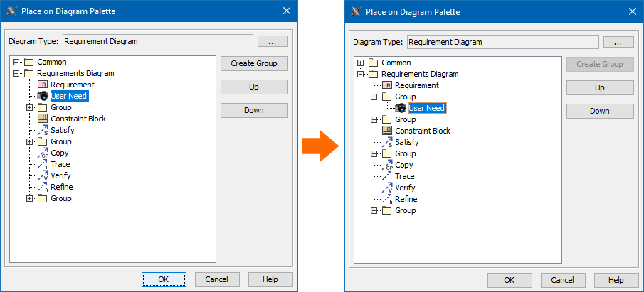This screenshot has width=644, height=292.
Task: Collapse Requirements Diagram node in left dialog
Action: point(16,73)
